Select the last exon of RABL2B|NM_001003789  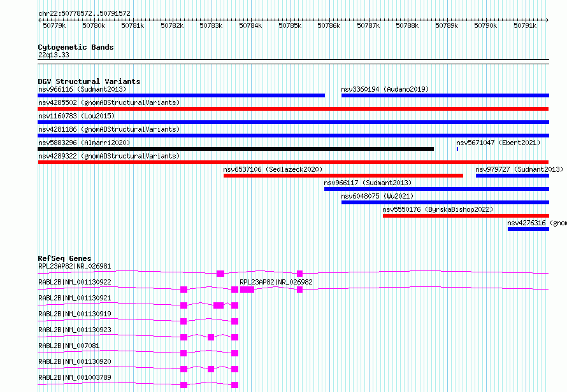coord(235,385)
